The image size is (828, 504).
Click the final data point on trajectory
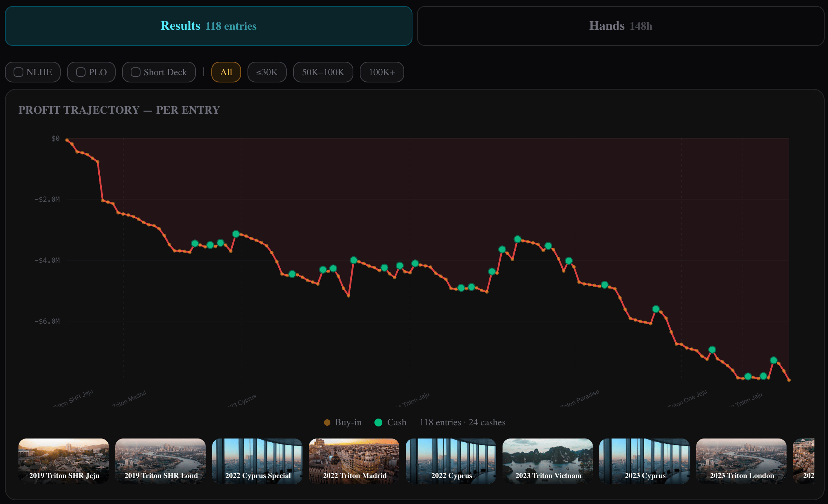(789, 380)
